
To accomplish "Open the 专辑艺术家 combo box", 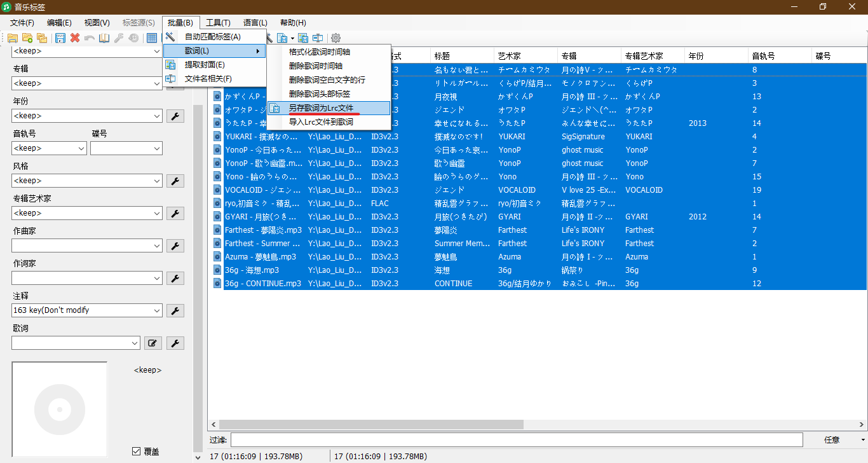I will pyautogui.click(x=157, y=213).
